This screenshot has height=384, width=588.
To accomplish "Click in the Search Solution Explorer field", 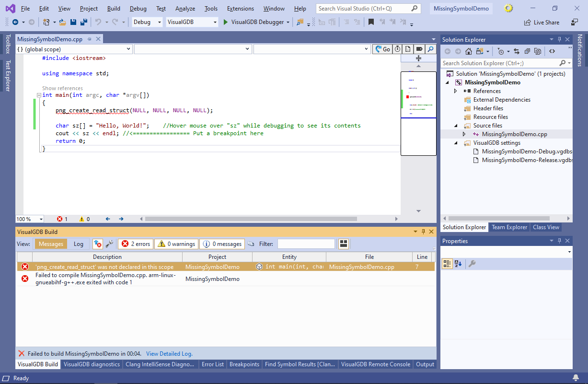I will (x=506, y=63).
